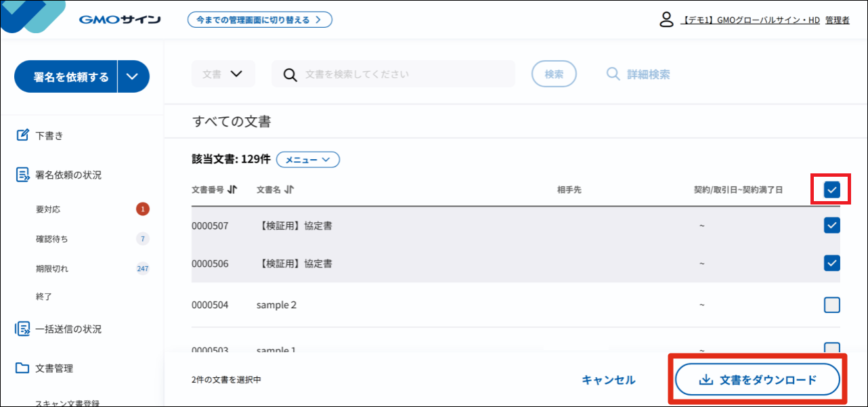Viewport: 868px width, 407px height.
Task: Click the user profile icon
Action: pyautogui.click(x=667, y=20)
